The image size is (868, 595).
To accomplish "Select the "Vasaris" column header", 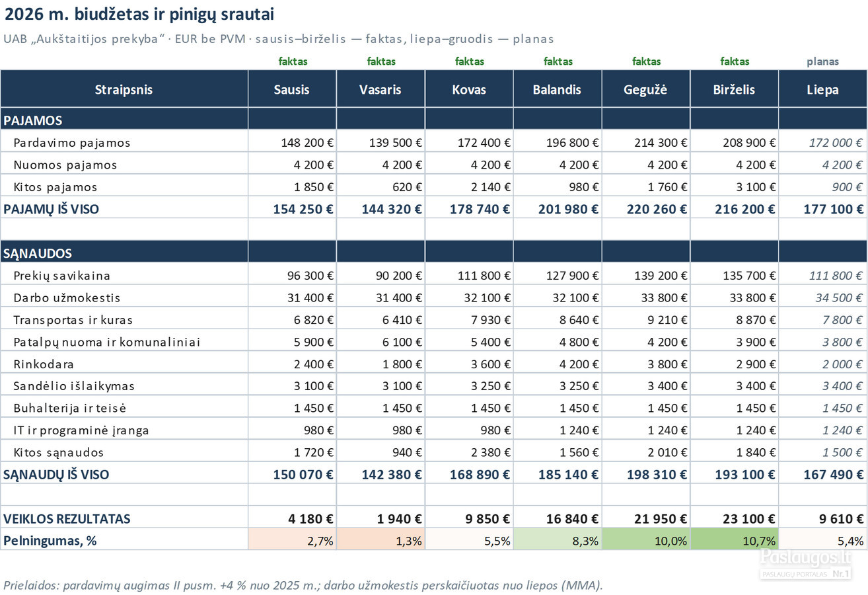I will tap(380, 89).
